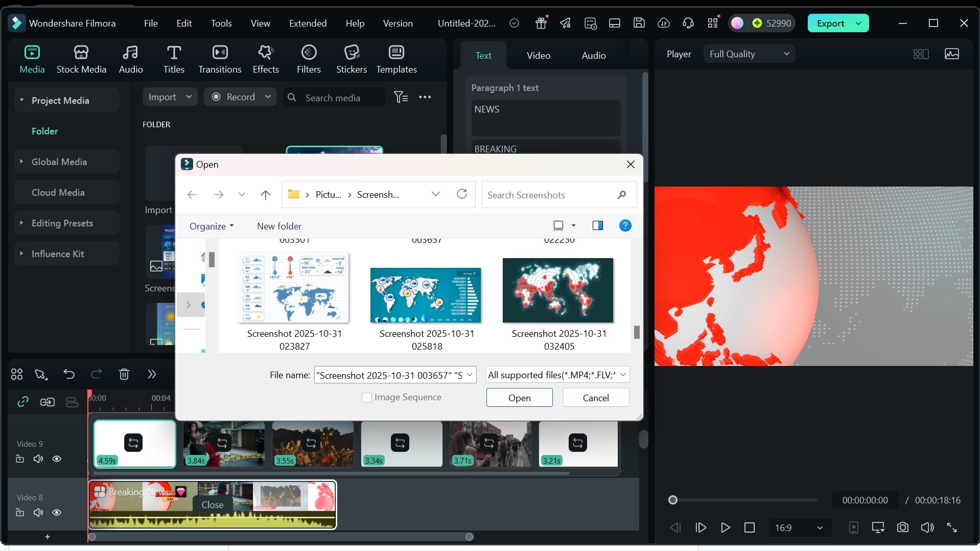Expand the Global Media tree item
This screenshot has width=980, height=551.
click(x=21, y=162)
